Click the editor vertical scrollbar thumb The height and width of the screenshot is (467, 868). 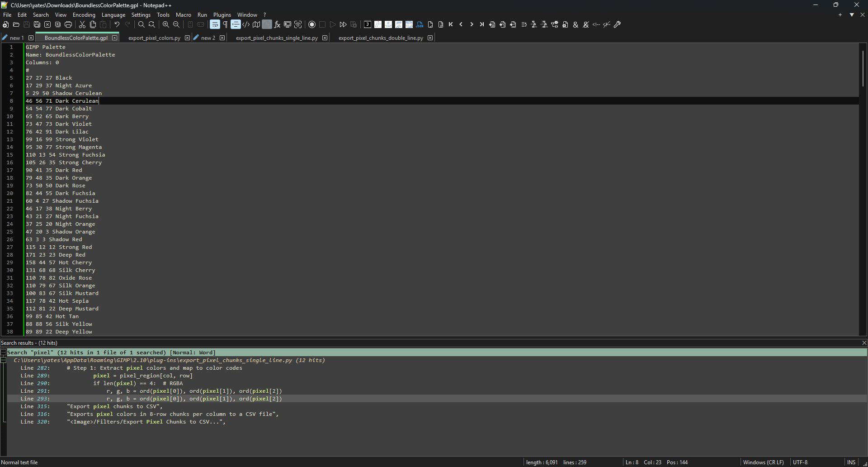point(863,68)
